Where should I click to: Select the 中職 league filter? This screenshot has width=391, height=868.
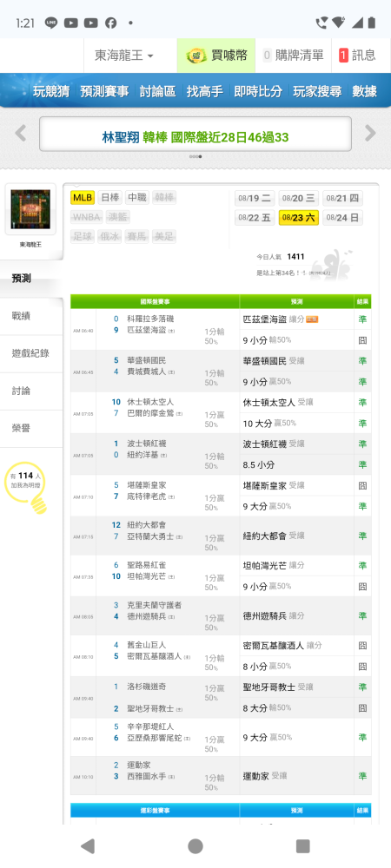coord(136,198)
